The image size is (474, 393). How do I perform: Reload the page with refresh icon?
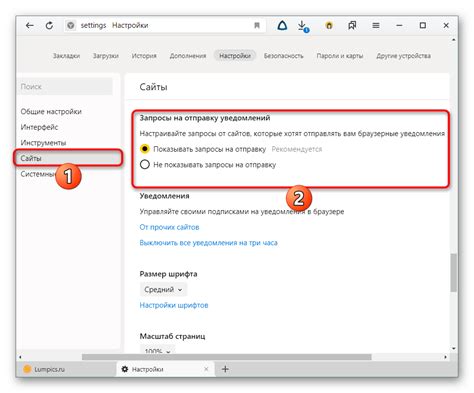[49, 25]
